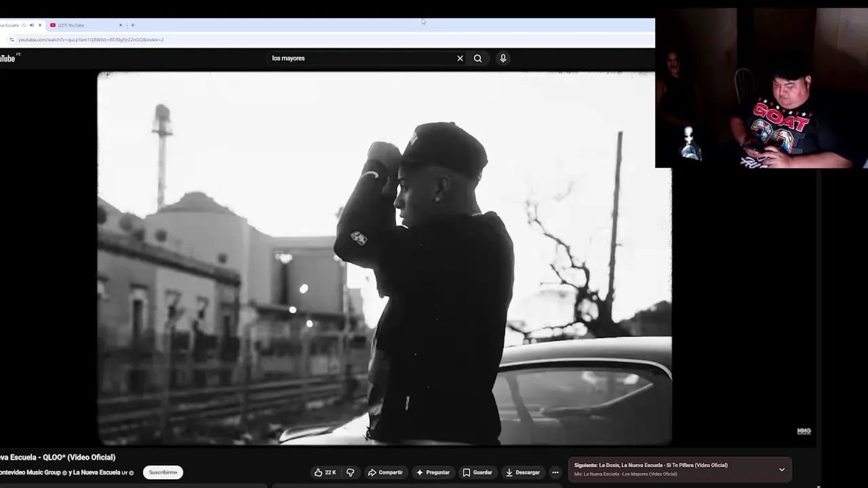Click the video title QLOO* (Video Oficial)
868x488 pixels.
(x=58, y=457)
